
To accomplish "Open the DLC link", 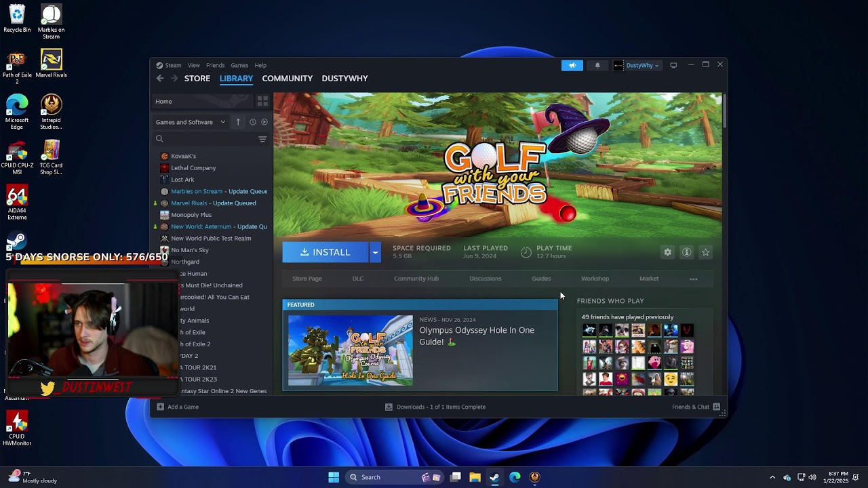I will pyautogui.click(x=358, y=279).
